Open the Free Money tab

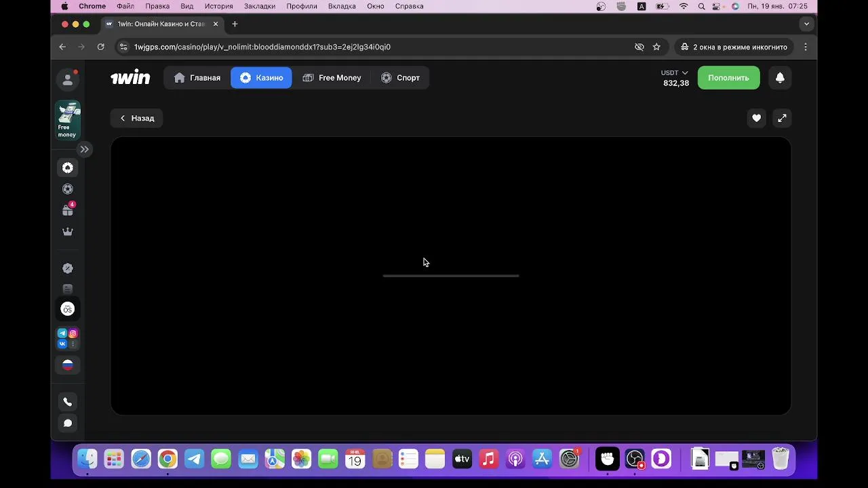332,78
